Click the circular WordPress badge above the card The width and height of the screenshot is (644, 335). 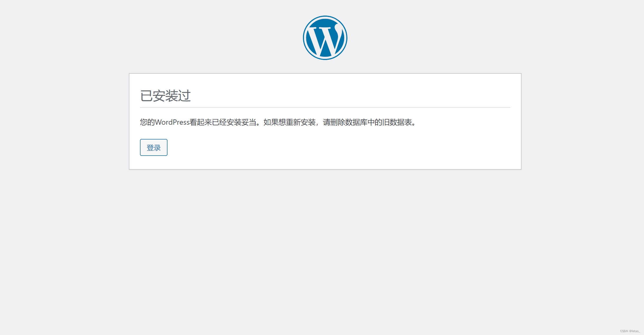(x=325, y=38)
